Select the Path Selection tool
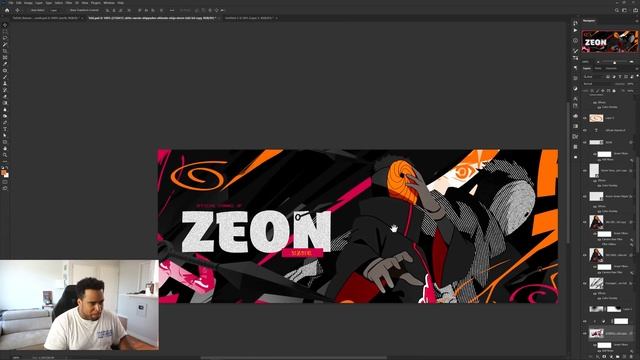Image resolution: width=640 pixels, height=360 pixels. pyautogui.click(x=5, y=136)
